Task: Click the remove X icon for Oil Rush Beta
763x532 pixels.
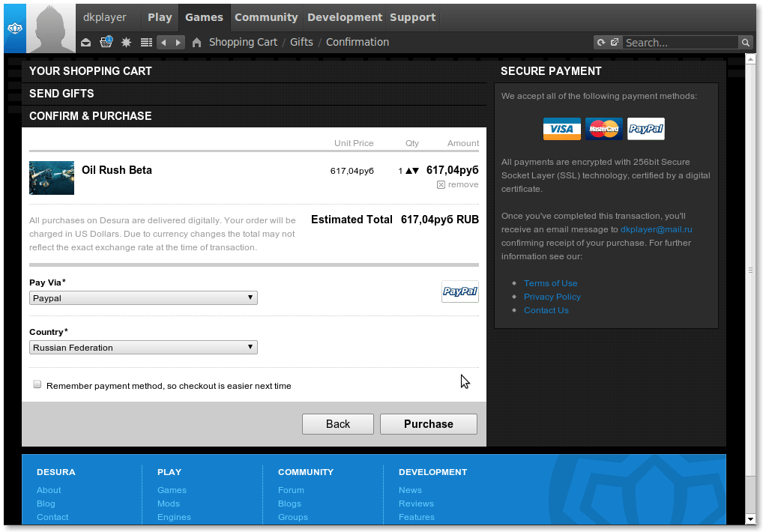Action: click(441, 185)
